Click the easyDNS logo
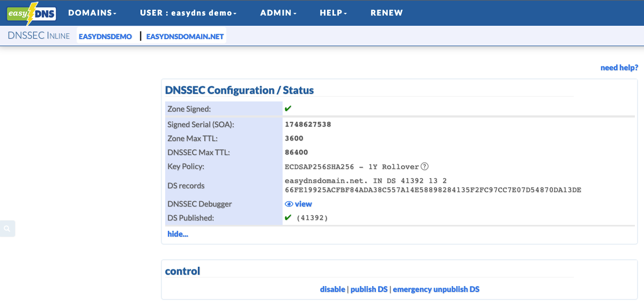This screenshot has width=644, height=307. (x=31, y=13)
